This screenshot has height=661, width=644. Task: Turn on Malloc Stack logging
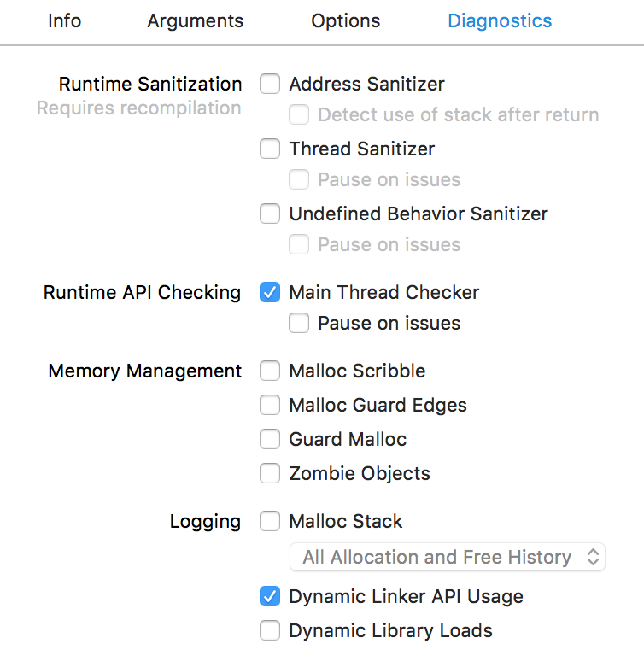[270, 521]
